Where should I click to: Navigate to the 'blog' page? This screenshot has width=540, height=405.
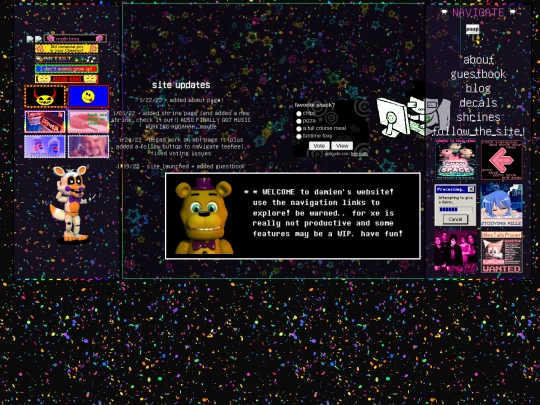(478, 89)
